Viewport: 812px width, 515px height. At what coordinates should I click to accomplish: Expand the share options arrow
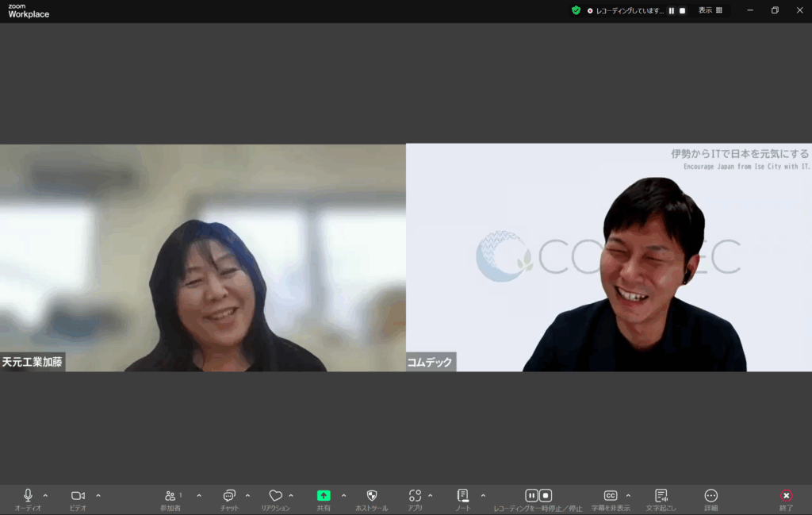[343, 495]
